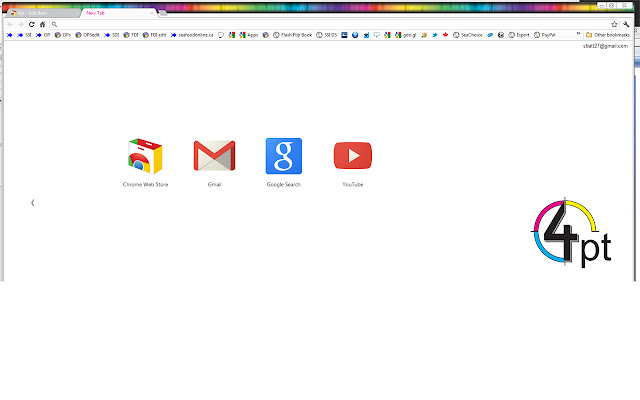Bookmark this page with the star
This screenshot has width=640, height=400.
coord(614,24)
